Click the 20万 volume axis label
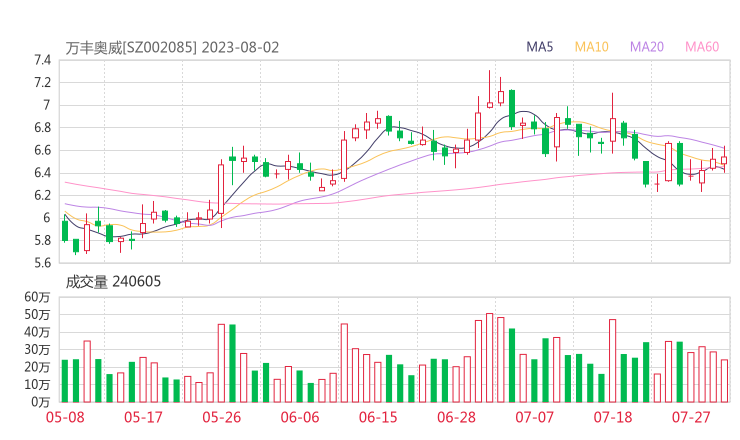 click(37, 367)
